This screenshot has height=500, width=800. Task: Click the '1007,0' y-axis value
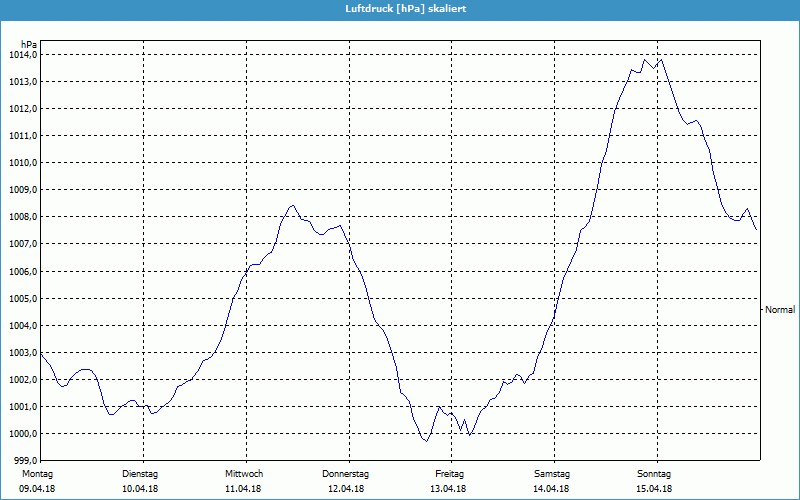[x=22, y=244]
